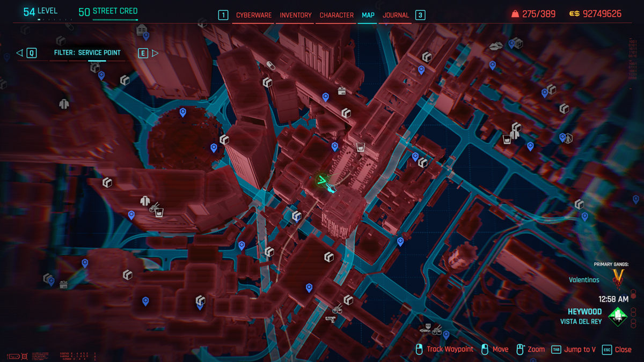Click the Valentinos gang emblem
The image size is (644, 362).
618,277
